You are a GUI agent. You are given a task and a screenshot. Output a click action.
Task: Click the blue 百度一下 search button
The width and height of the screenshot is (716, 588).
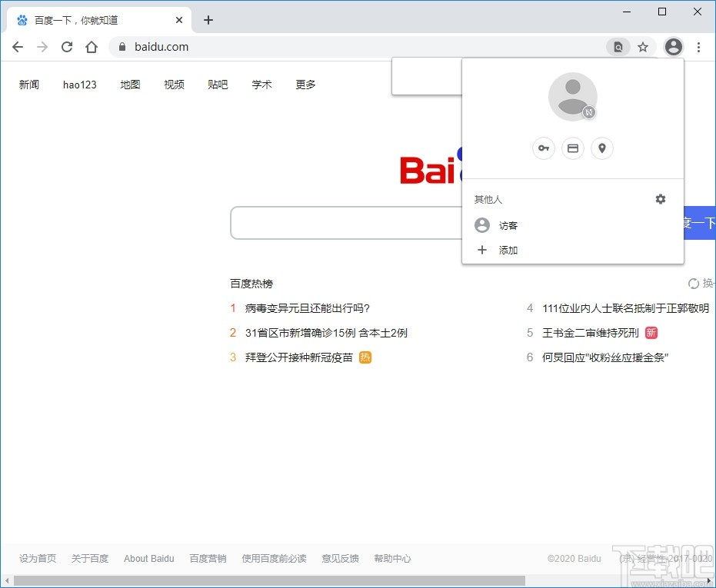pyautogui.click(x=700, y=223)
